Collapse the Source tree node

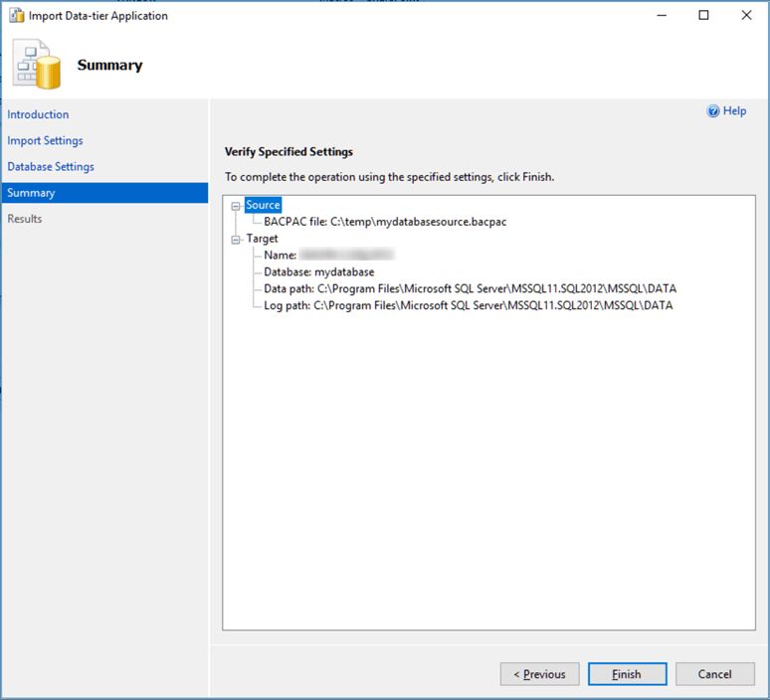(x=236, y=206)
